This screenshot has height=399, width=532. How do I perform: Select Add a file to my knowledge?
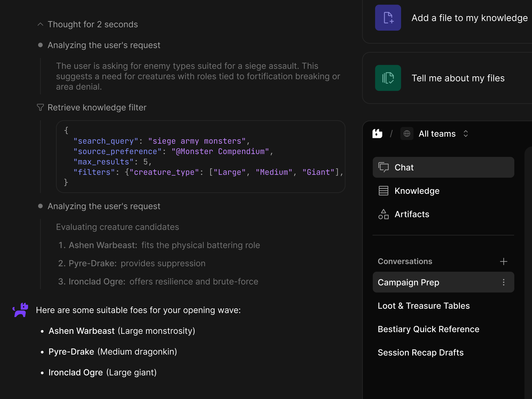point(469,18)
